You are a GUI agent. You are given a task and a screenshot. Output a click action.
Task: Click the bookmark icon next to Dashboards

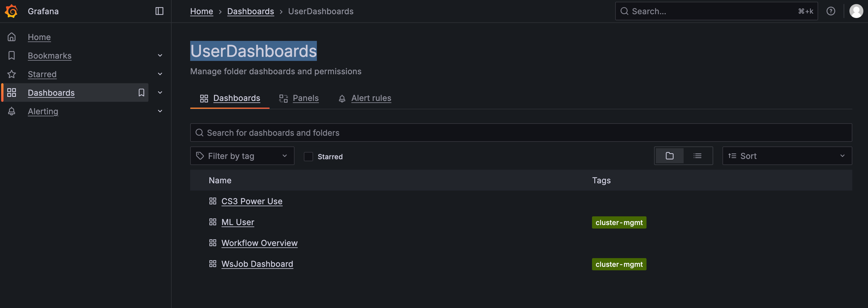coord(141,92)
